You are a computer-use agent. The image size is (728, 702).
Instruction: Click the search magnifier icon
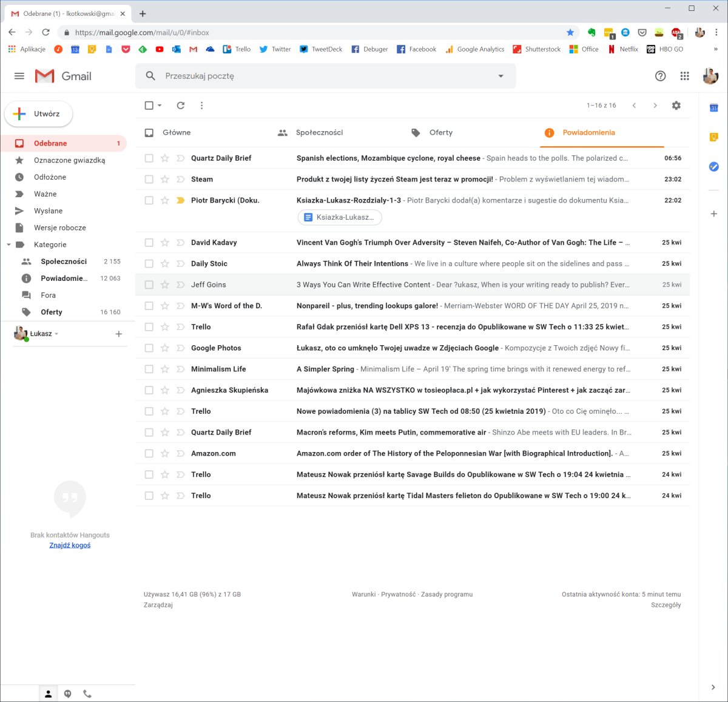coord(150,76)
